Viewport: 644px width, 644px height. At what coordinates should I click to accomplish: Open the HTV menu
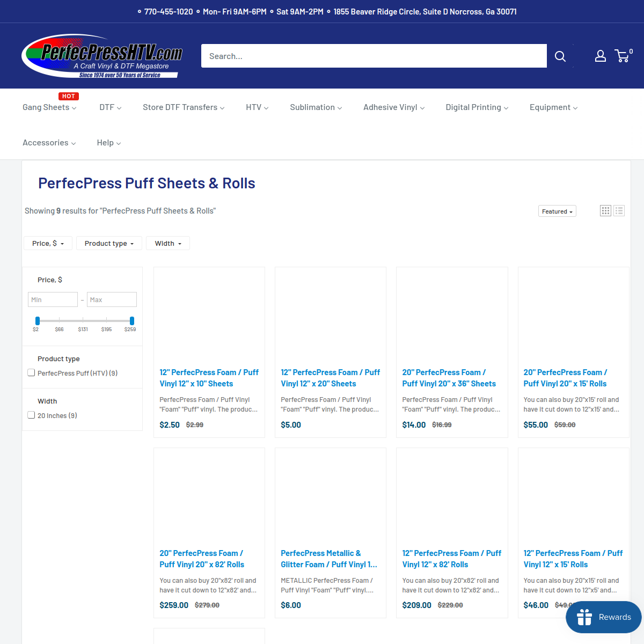(257, 107)
